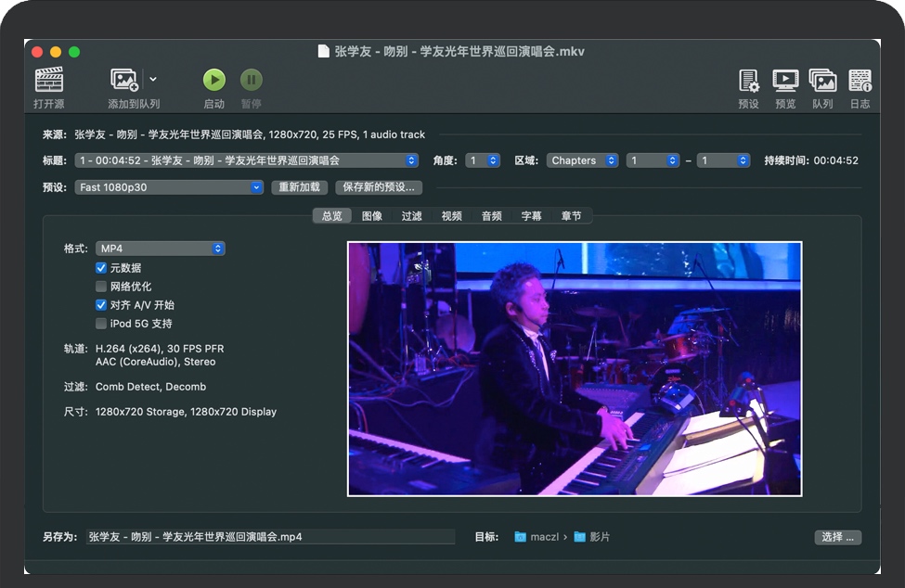Enable the 网络优化 checkbox
The image size is (905, 588).
tap(101, 287)
